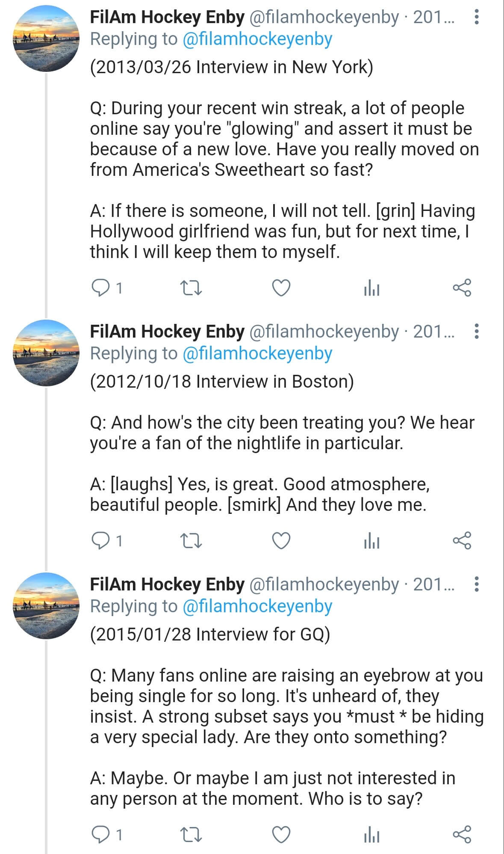Open @filamhockeyenby reply link in GQ tweet
The height and width of the screenshot is (854, 504).
tap(257, 607)
